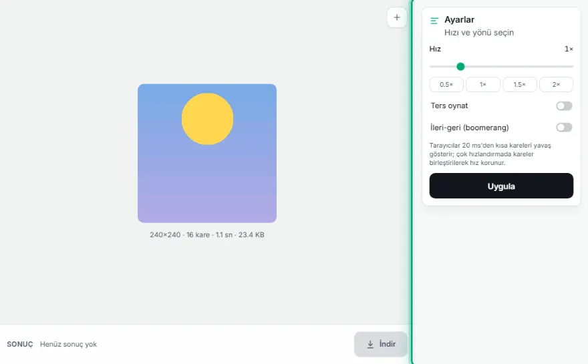Click the Hız slider handle
Screen dimensions: 588x364
460,67
